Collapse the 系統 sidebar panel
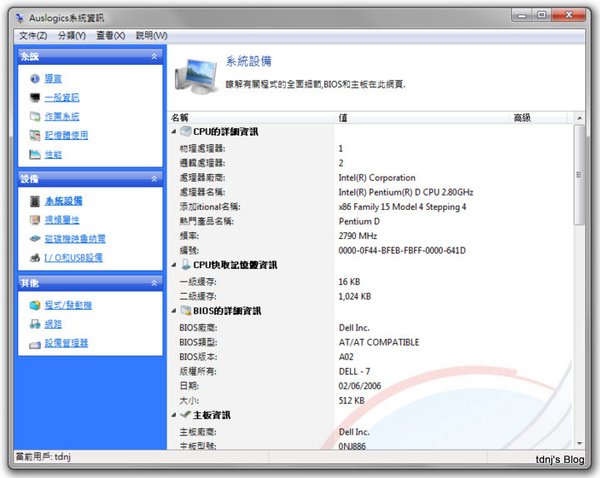Viewport: 600px width, 478px height. [x=154, y=56]
